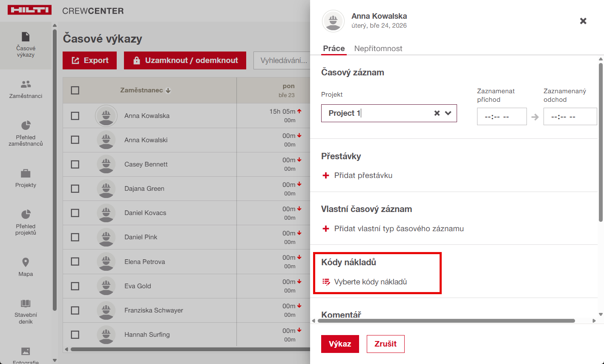This screenshot has height=364, width=604.
Task: Open Zaměstnanci in the sidebar
Action: [x=26, y=89]
